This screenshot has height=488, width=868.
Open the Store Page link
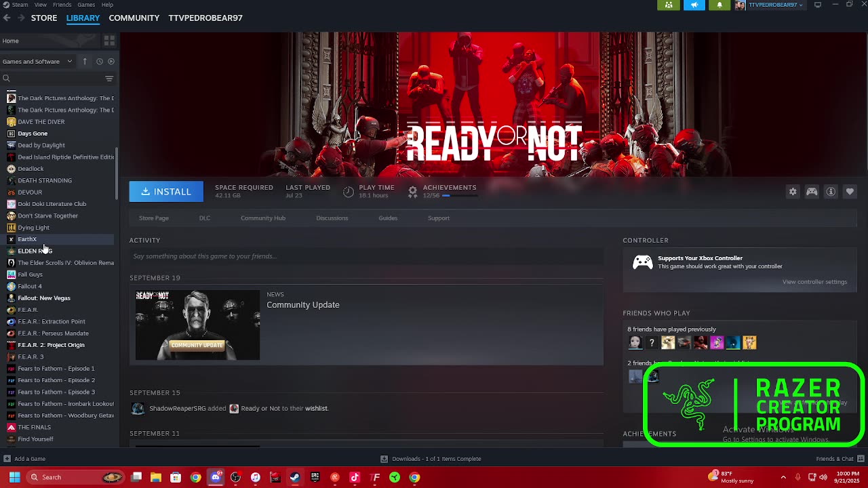[x=154, y=218]
